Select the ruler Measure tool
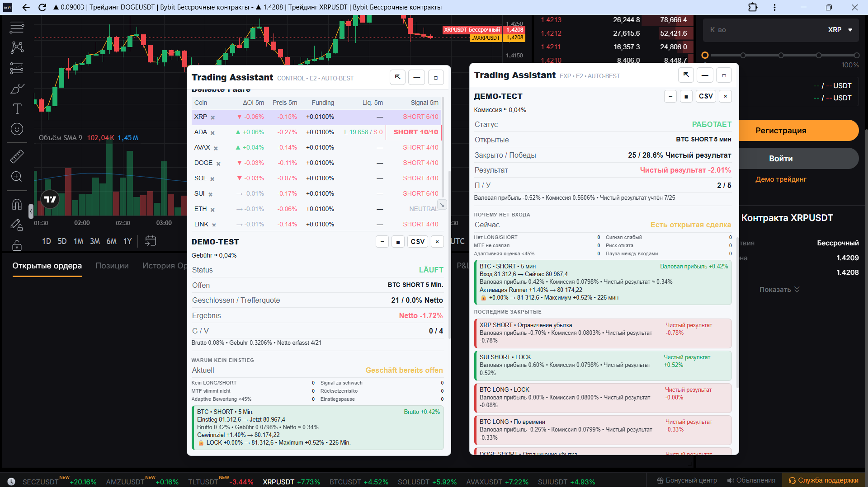This screenshot has height=488, width=868. coord(17,156)
